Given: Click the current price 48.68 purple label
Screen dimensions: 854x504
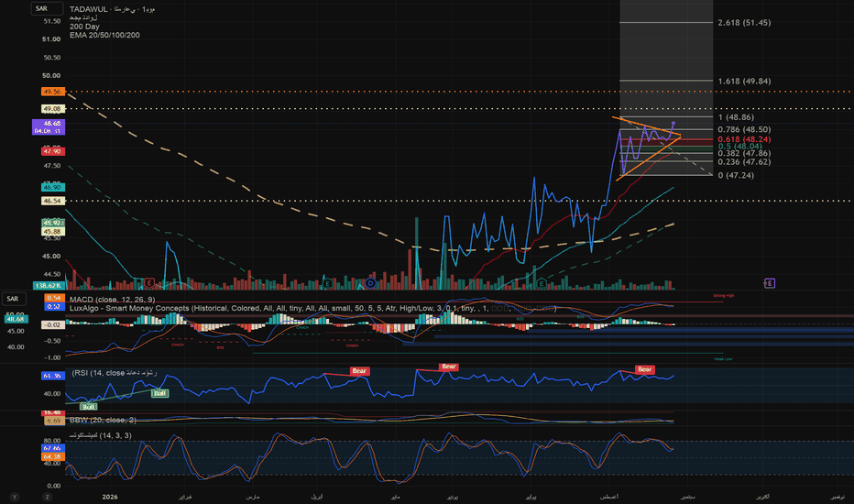Looking at the screenshot, I should click(x=49, y=127).
